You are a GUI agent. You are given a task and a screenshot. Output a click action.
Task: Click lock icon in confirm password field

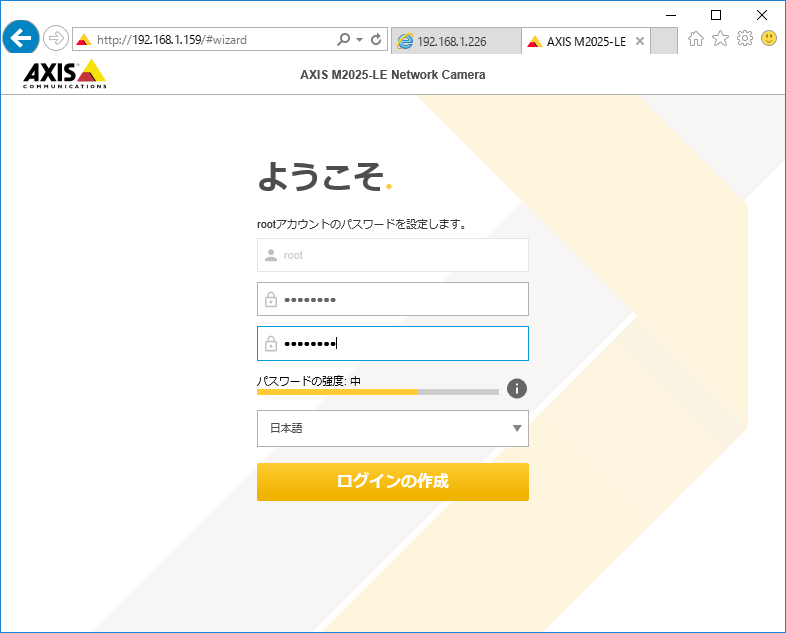coord(271,343)
